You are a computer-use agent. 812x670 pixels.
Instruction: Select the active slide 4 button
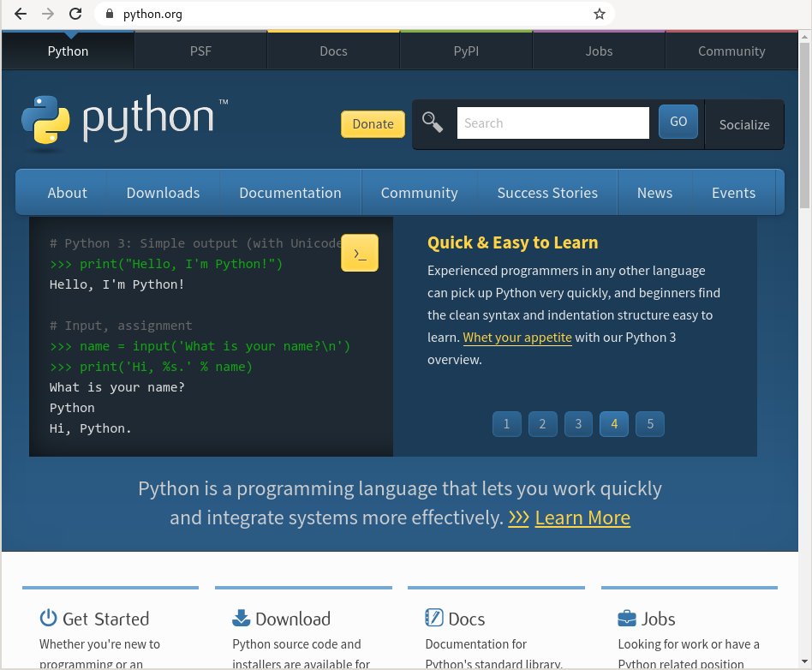click(614, 424)
